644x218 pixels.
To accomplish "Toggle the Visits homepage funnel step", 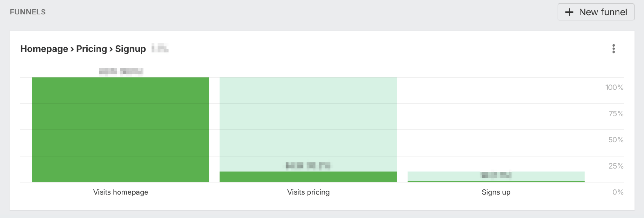I will point(120,192).
